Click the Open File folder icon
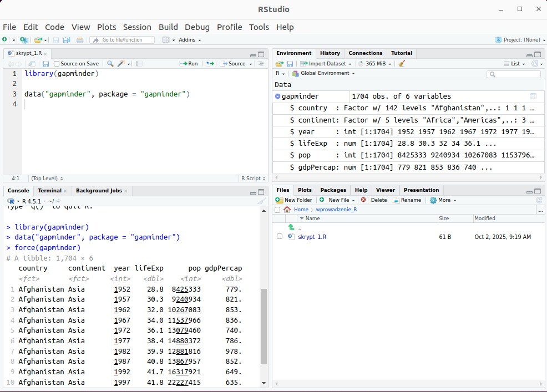This screenshot has height=392, width=547. [x=38, y=40]
